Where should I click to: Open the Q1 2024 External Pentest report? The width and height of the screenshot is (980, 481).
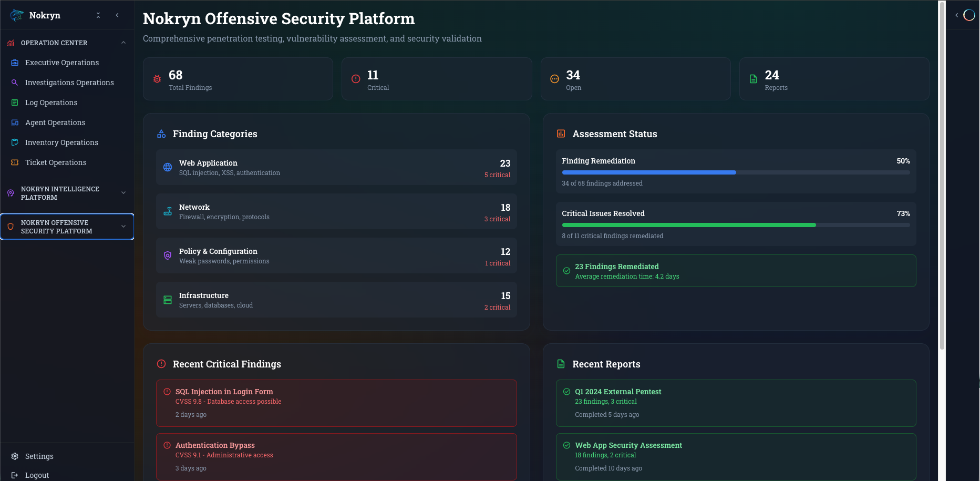(736, 403)
